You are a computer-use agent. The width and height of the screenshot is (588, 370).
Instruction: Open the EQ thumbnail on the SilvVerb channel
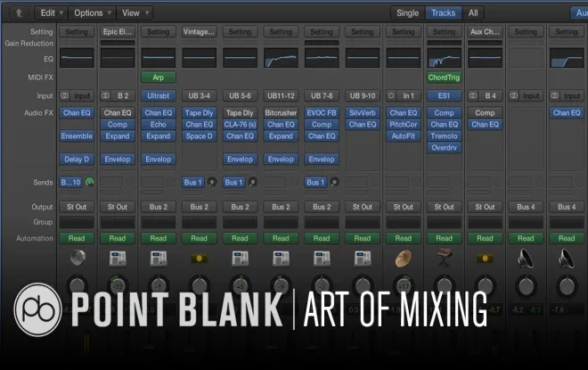pos(363,58)
